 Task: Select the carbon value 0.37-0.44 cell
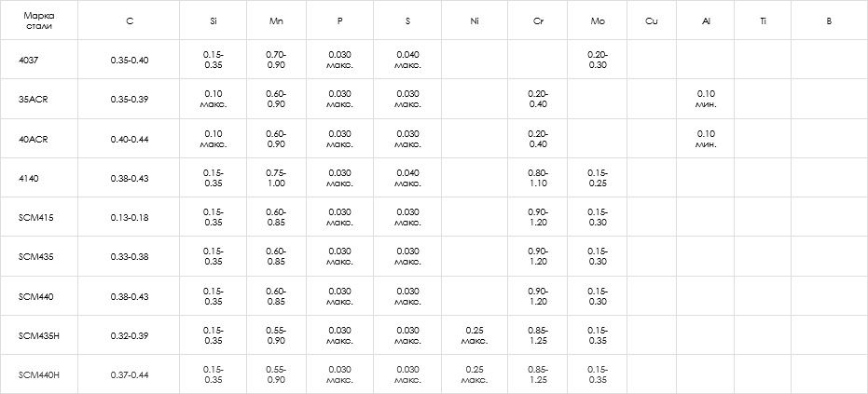click(x=129, y=374)
